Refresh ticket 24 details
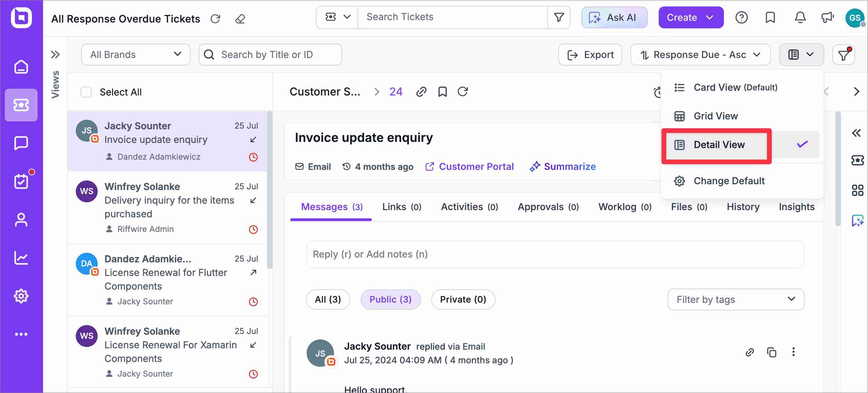868x393 pixels. (x=463, y=92)
